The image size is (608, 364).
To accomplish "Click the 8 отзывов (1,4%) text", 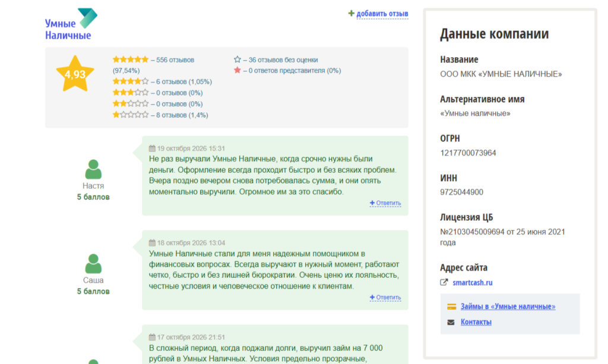I will tap(182, 115).
